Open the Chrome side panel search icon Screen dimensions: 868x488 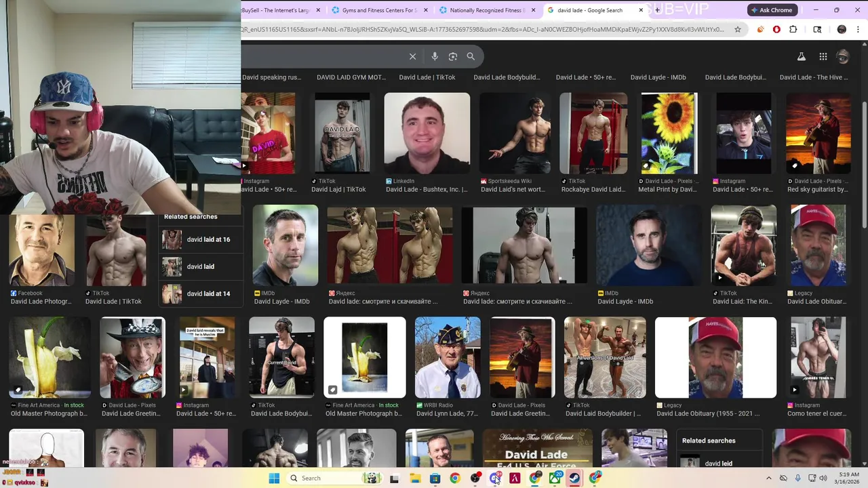(817, 29)
